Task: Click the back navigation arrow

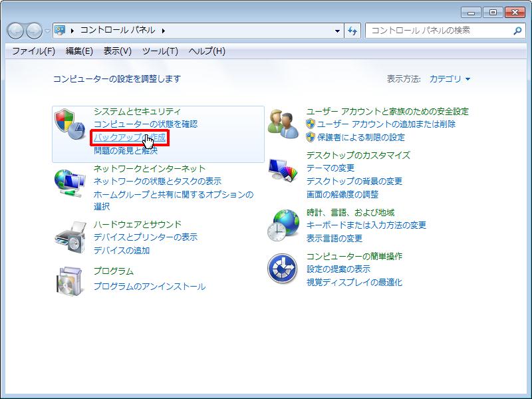Action: (16, 30)
